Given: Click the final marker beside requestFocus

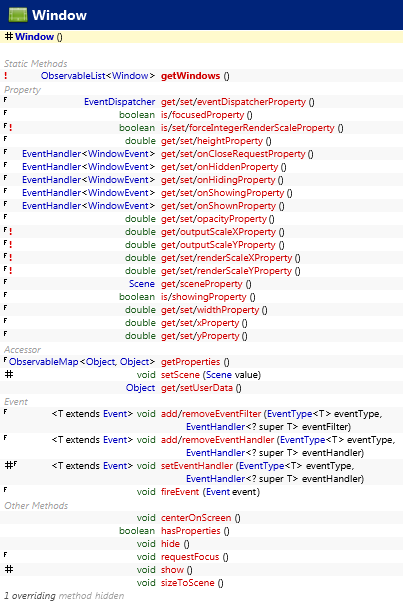Looking at the screenshot, I should click(x=5, y=554).
